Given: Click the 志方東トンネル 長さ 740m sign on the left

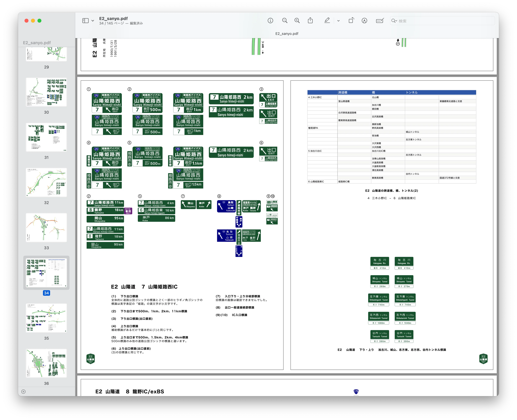Looking at the screenshot, I should pos(379,300).
